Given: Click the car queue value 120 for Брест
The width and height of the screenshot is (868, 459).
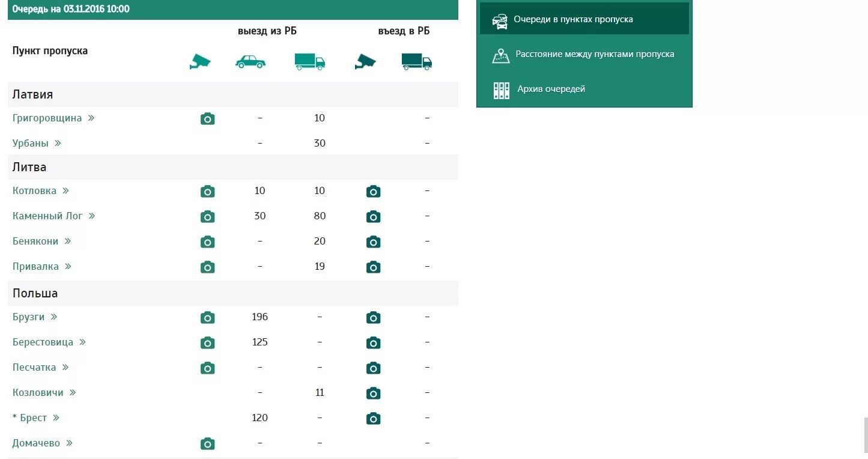Looking at the screenshot, I should [259, 418].
